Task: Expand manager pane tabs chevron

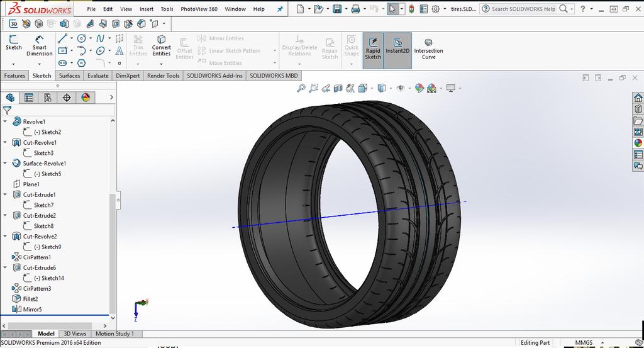Action: 111,98
